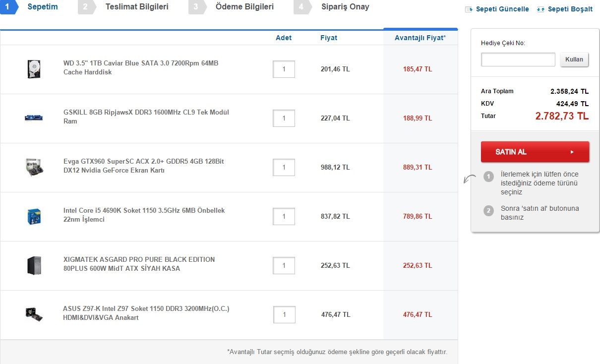Click quantity box for ASUS Z97-K motherboard

(x=284, y=314)
